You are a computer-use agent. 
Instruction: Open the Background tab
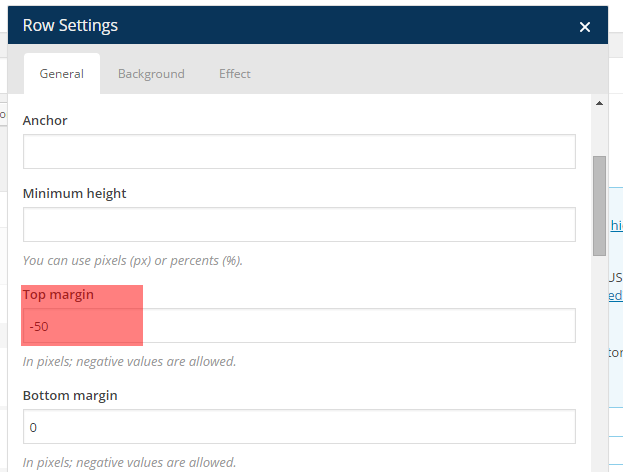pos(151,74)
